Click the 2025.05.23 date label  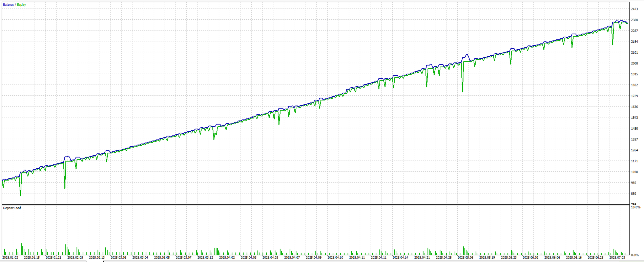[509, 258]
